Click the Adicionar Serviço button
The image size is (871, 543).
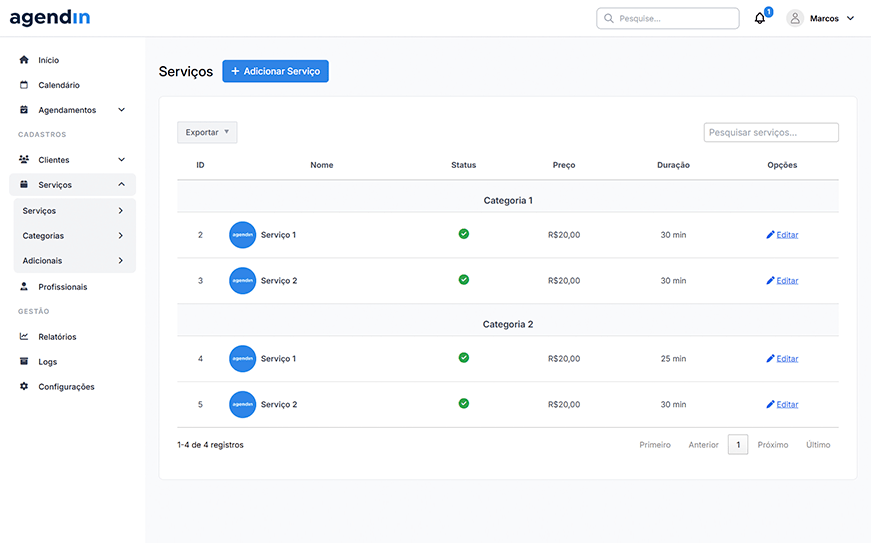coord(276,71)
